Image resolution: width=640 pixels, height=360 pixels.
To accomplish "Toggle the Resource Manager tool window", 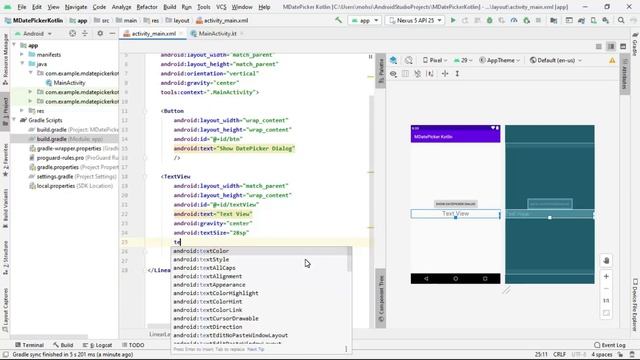I will click(5, 59).
